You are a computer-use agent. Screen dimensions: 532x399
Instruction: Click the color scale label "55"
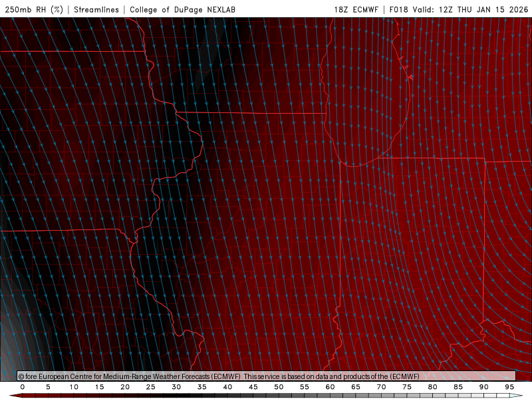click(x=305, y=387)
